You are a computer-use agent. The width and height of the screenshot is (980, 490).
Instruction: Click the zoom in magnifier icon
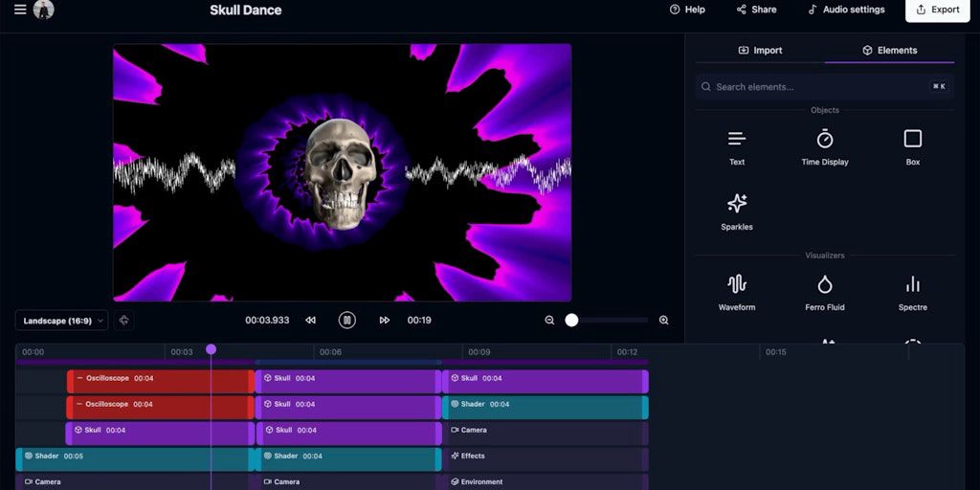(x=663, y=321)
